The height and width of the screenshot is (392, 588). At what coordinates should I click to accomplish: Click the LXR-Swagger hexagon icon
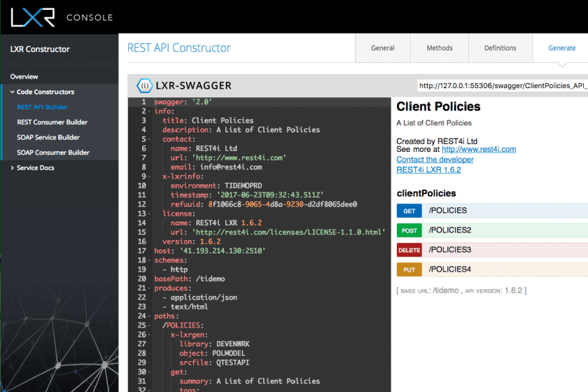coord(144,86)
